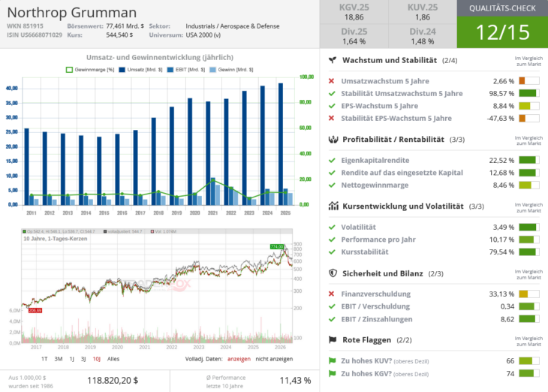This screenshot has height=392, width=548.
Task: Switch chart range to 3M
Action: (x=59, y=359)
